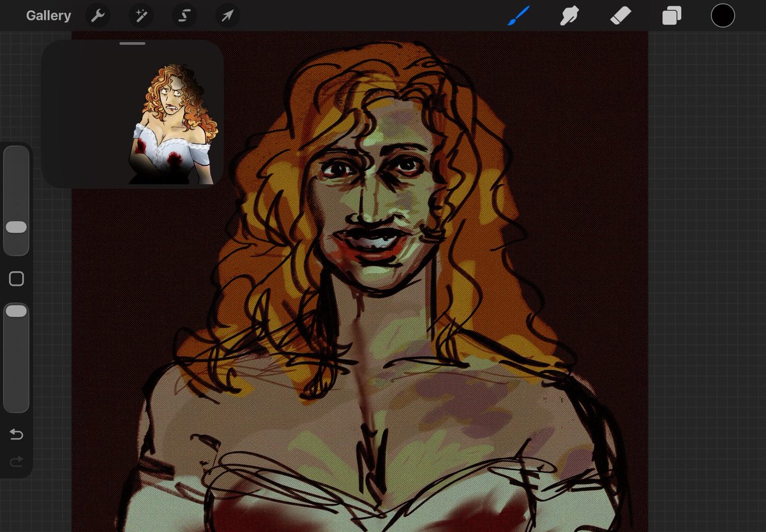
Task: Click the brush size slider handle
Action: (x=16, y=227)
